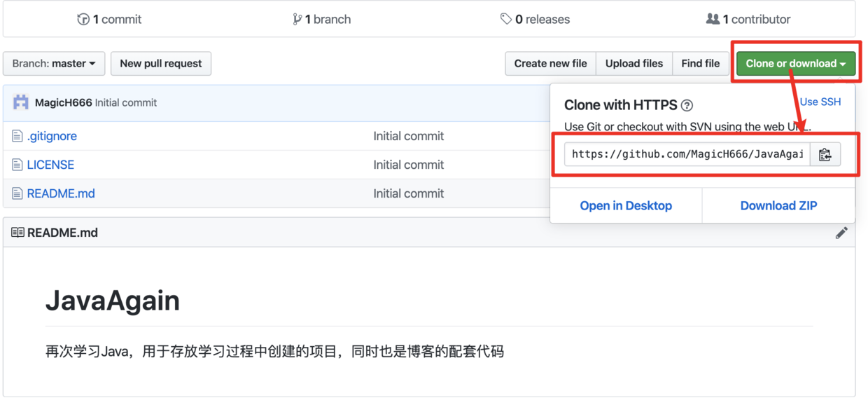Click the README book icon in header
The image size is (868, 398).
tap(17, 233)
